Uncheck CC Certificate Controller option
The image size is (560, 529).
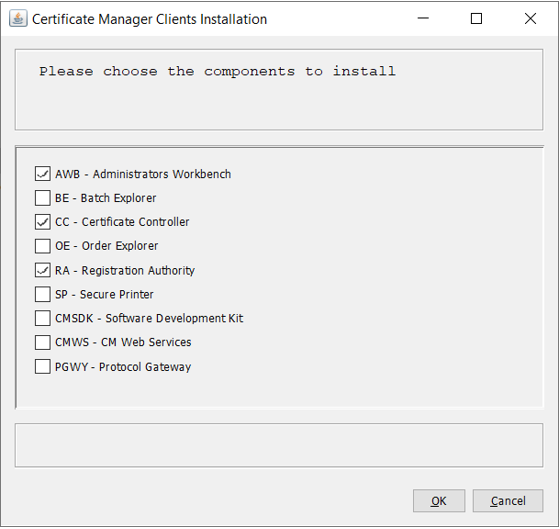click(42, 222)
